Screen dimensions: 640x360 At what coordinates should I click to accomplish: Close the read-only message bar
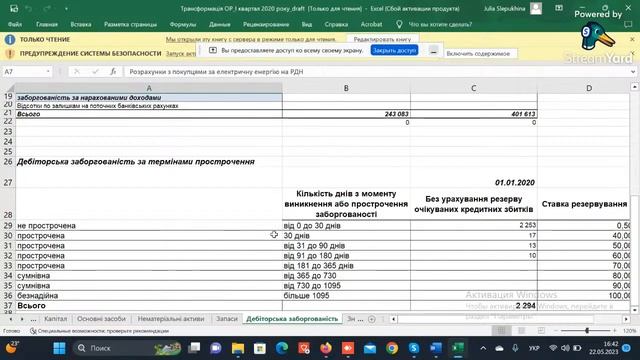tap(632, 40)
